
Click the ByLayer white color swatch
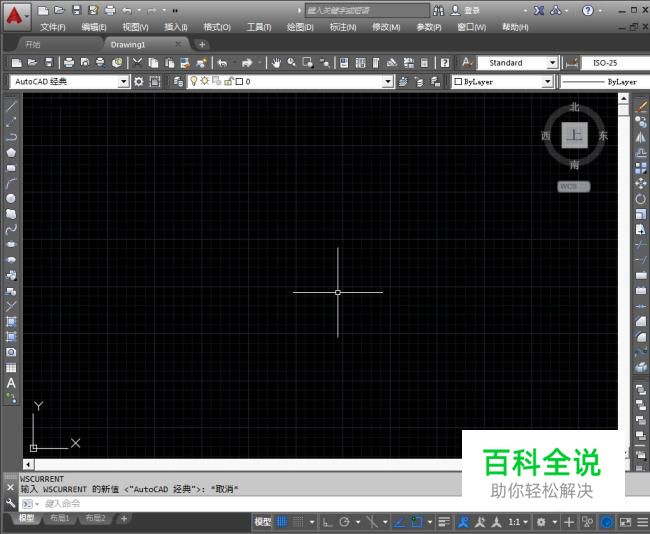click(458, 82)
